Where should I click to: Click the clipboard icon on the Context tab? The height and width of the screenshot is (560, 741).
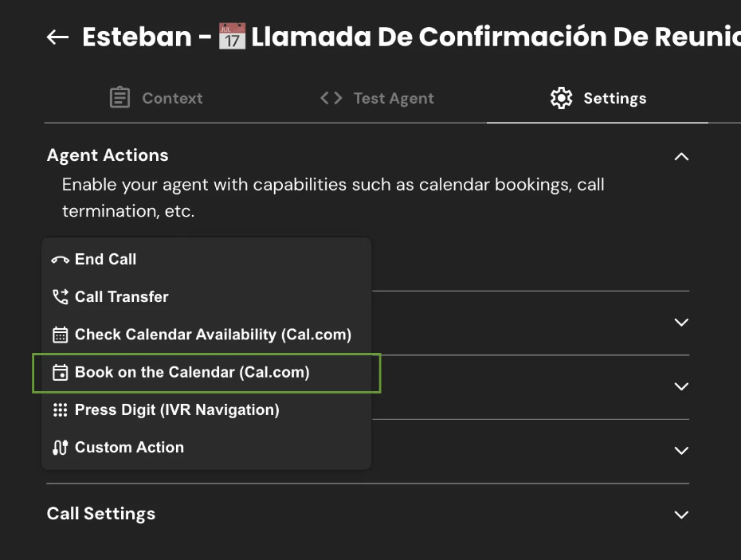tap(120, 98)
